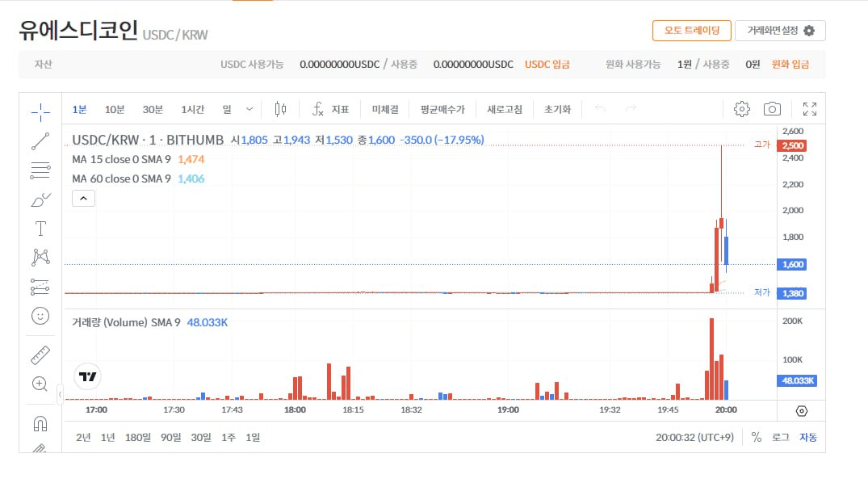Image resolution: width=868 pixels, height=487 pixels.
Task: Choose the brush drawing tool
Action: (x=40, y=199)
